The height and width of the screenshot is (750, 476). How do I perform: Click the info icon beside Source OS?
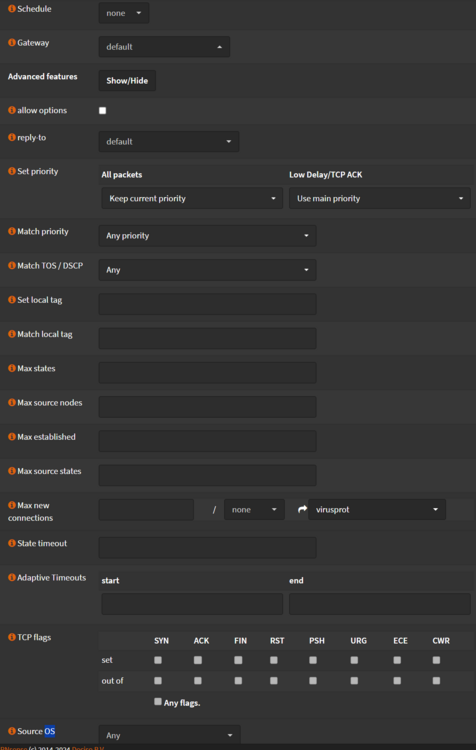tap(12, 731)
